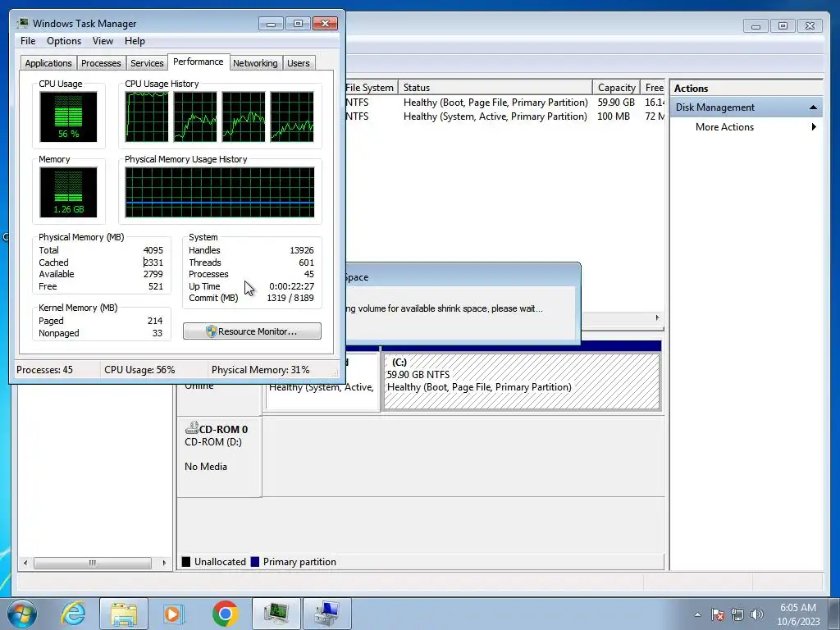Click the volume list scrollbar right arrow
Viewport: 840px width, 630px height.
(658, 317)
